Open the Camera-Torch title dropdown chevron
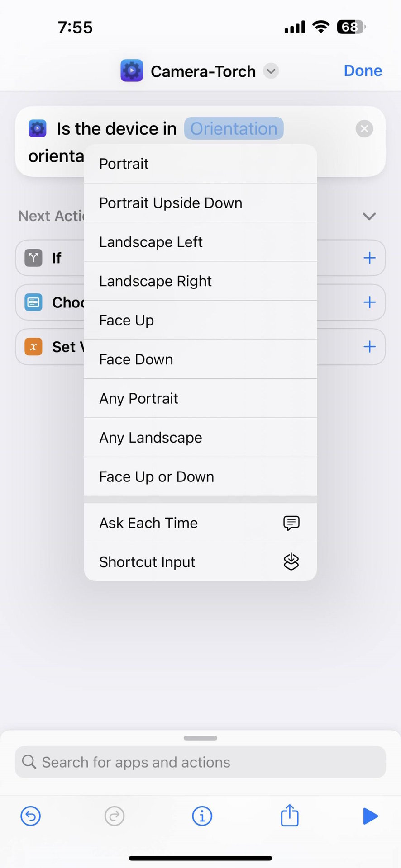Image resolution: width=401 pixels, height=868 pixels. [x=271, y=71]
